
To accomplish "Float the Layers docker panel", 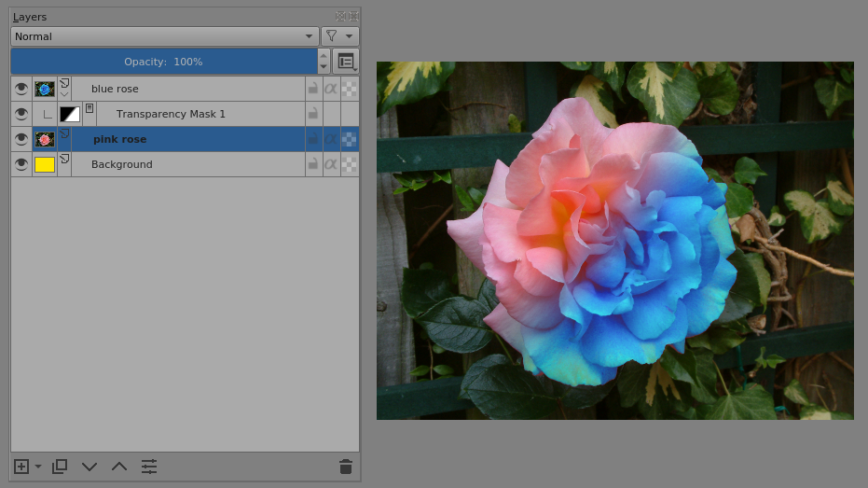I will 340,17.
